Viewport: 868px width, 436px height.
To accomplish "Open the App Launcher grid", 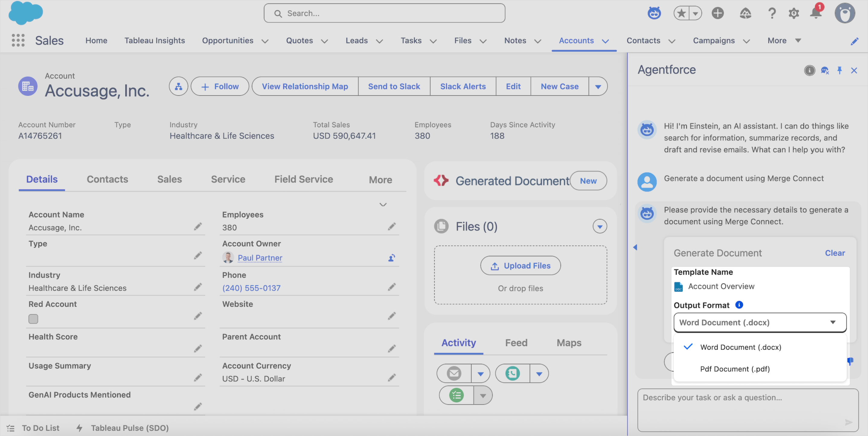I will (x=18, y=40).
